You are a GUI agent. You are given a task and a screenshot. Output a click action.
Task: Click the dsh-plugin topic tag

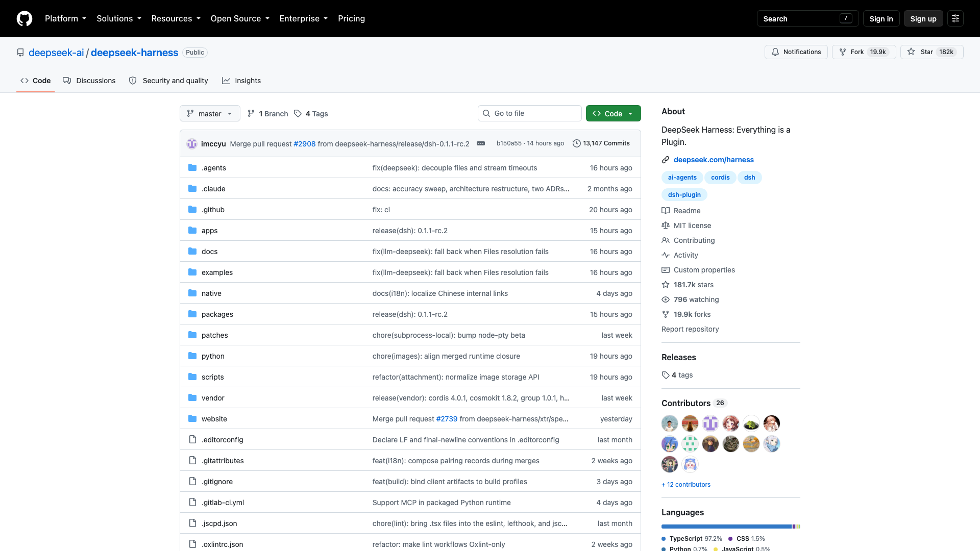point(684,195)
